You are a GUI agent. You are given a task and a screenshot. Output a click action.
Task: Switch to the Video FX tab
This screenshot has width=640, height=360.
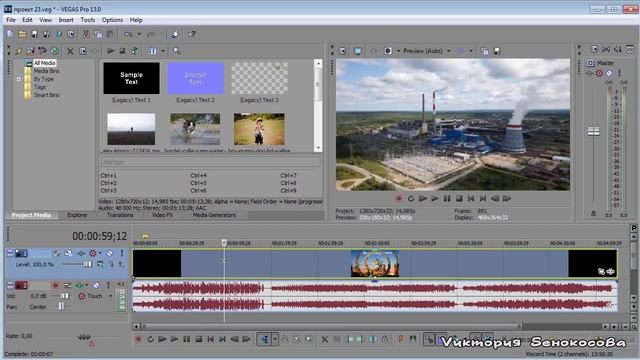tap(162, 215)
